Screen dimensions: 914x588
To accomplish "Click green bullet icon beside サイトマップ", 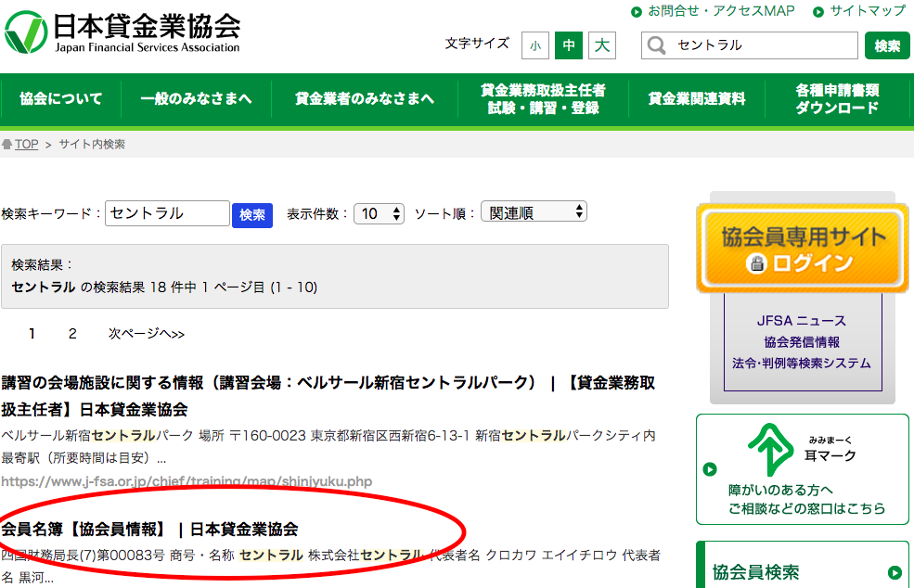I will 818,12.
